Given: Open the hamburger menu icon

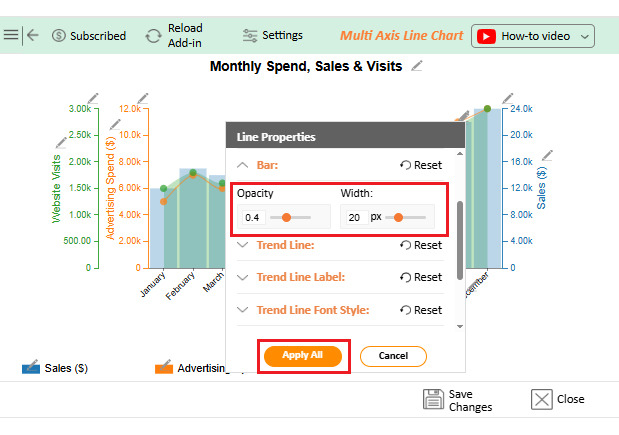Looking at the screenshot, I should [x=10, y=35].
